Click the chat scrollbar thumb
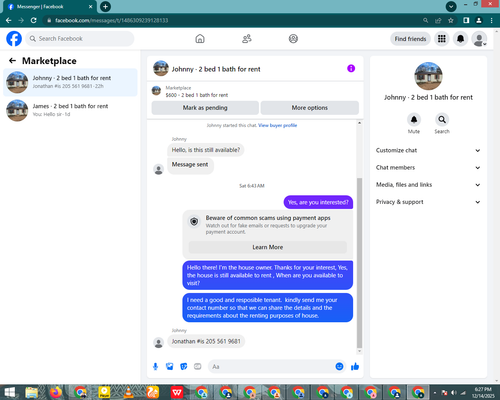 (x=359, y=263)
